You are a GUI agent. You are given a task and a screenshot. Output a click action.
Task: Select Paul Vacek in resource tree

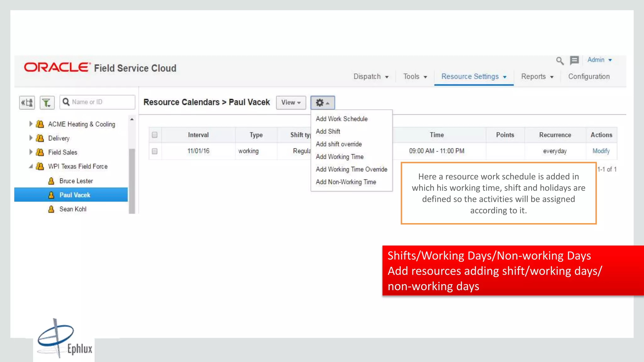[x=75, y=195]
